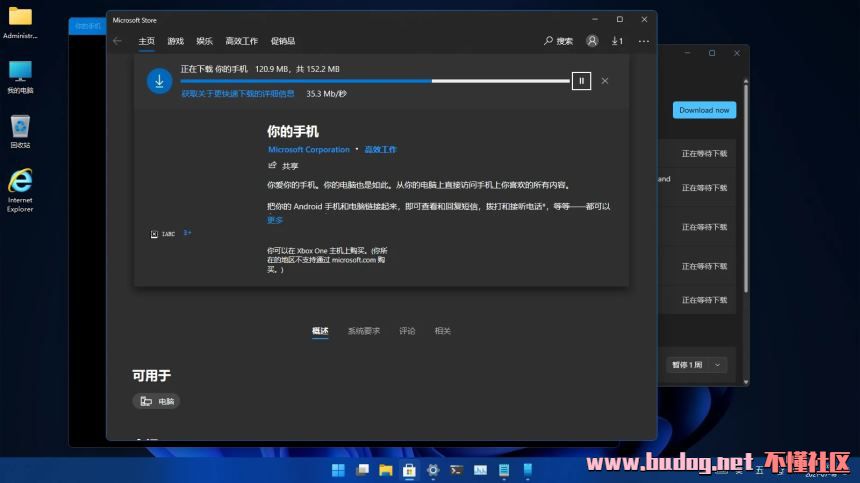Select the 系统要求 tab

point(364,331)
